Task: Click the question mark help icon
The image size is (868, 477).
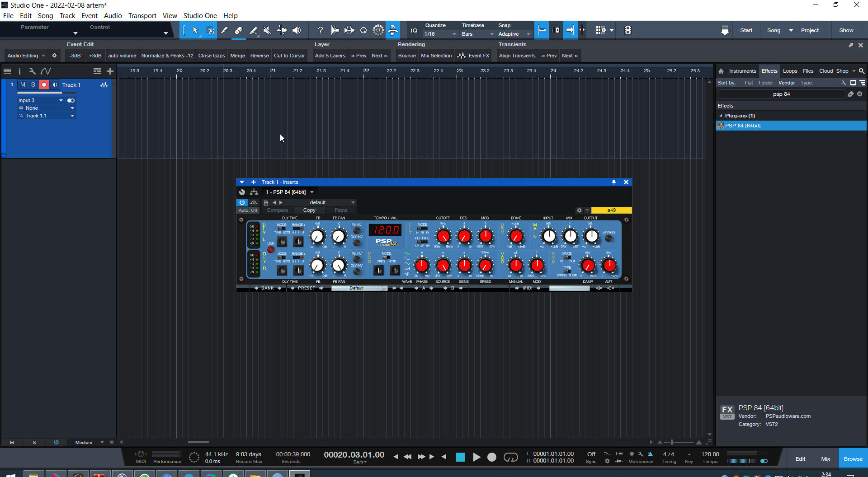Action: (320, 30)
